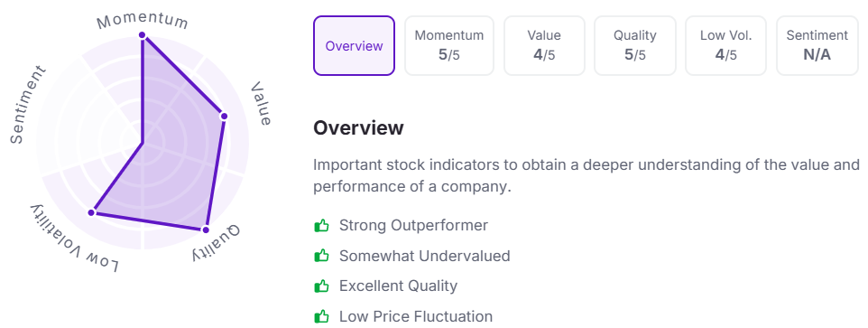This screenshot has height=328, width=868.
Task: Click thumbs-up icon beside Somewhat Undervalued
Action: point(321,256)
